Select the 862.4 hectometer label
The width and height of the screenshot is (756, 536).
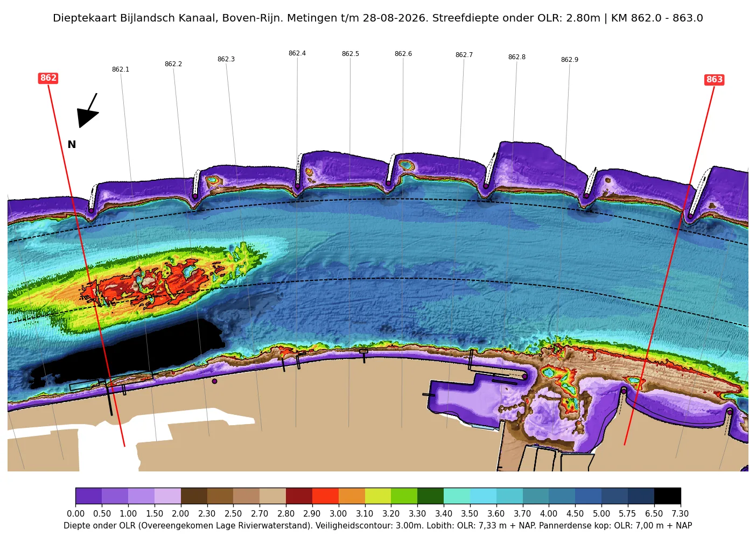(297, 53)
